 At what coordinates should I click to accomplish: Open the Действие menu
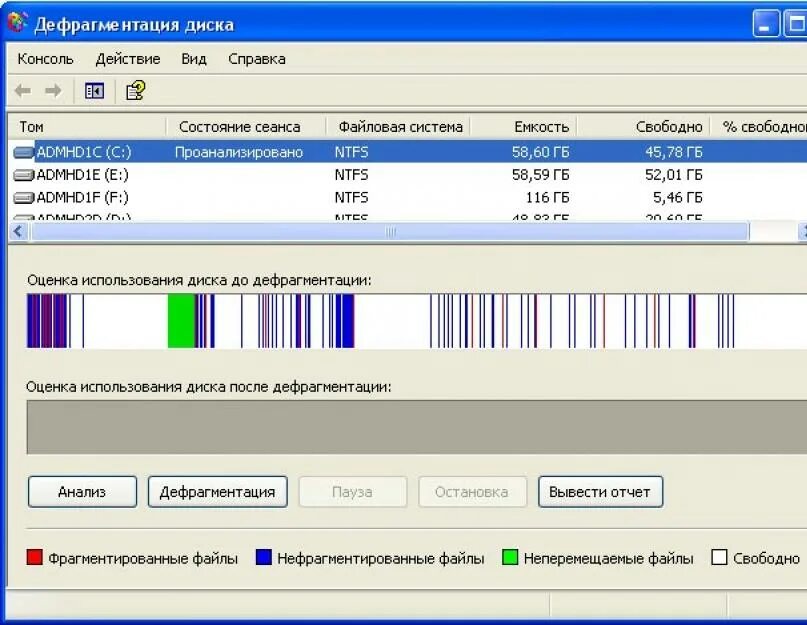point(126,58)
